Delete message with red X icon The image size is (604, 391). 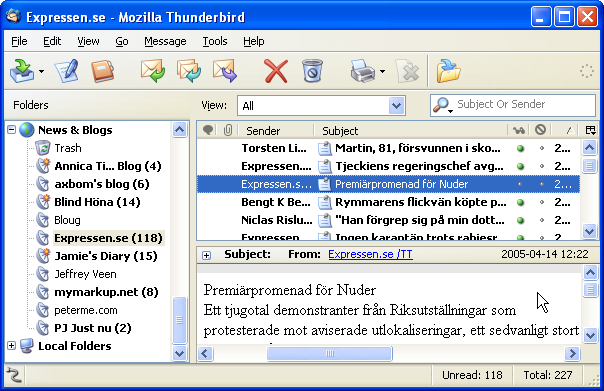pyautogui.click(x=276, y=71)
